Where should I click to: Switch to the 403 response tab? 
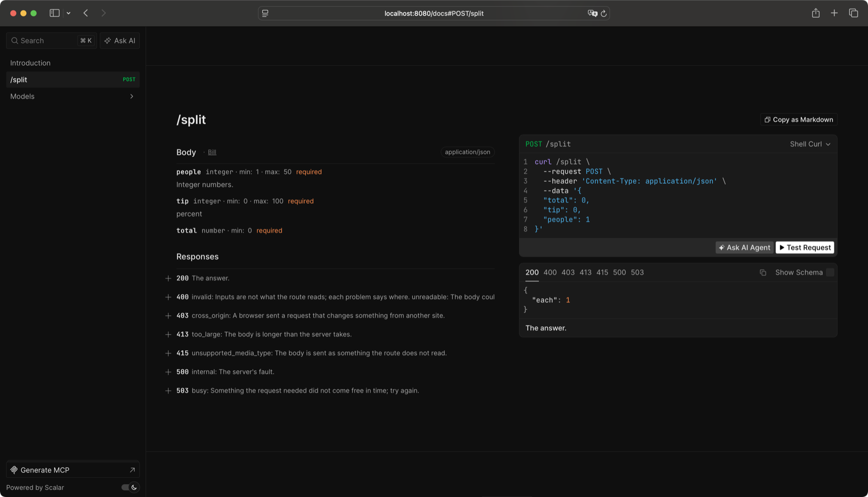tap(568, 272)
